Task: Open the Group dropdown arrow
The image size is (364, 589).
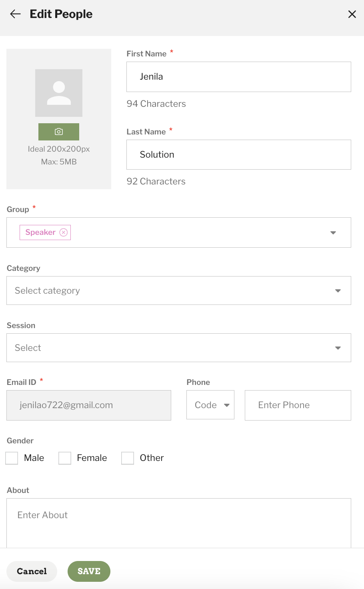Action: [x=333, y=232]
